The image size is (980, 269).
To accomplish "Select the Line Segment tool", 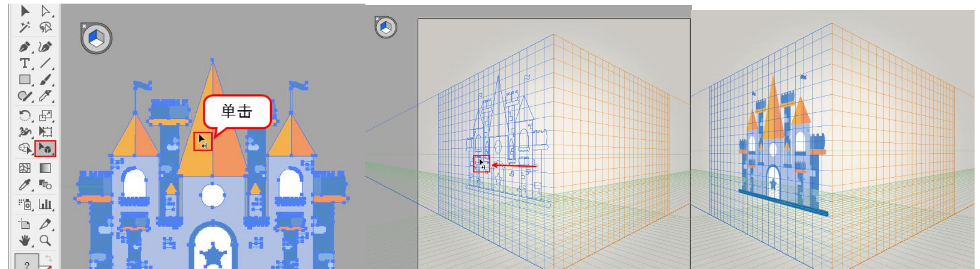I will click(x=46, y=63).
